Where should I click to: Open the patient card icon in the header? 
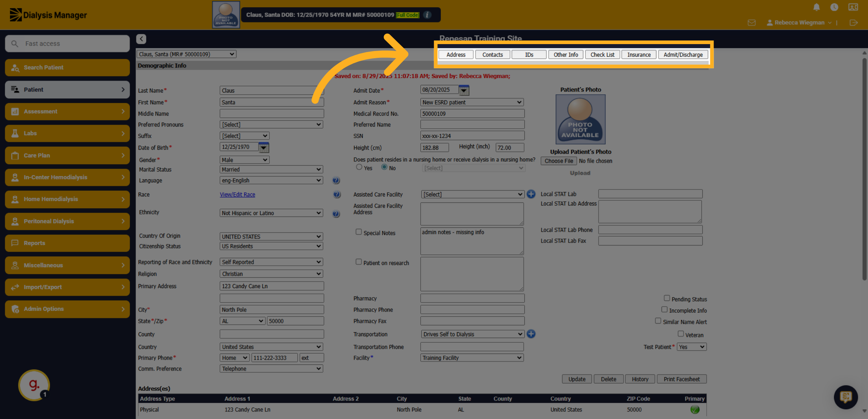(853, 7)
